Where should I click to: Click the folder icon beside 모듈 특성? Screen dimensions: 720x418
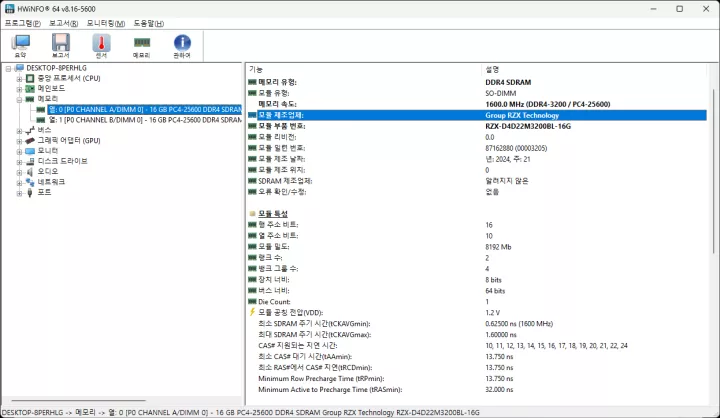[x=252, y=214]
